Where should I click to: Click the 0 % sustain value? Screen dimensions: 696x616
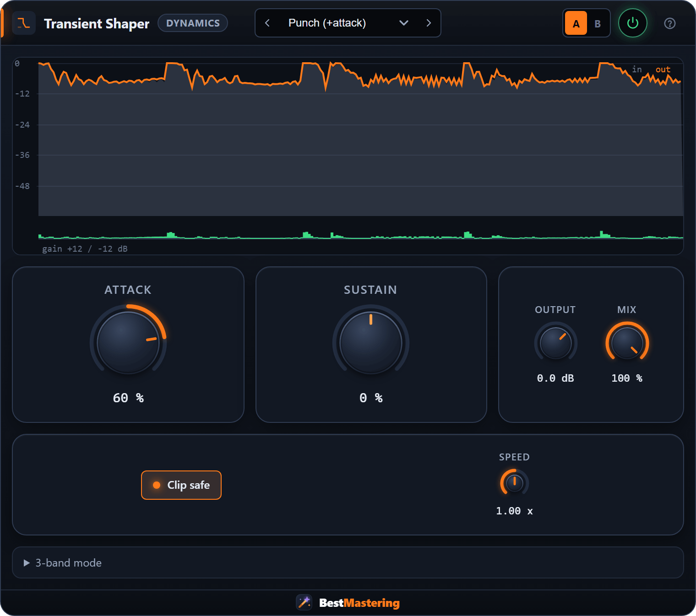pos(371,398)
